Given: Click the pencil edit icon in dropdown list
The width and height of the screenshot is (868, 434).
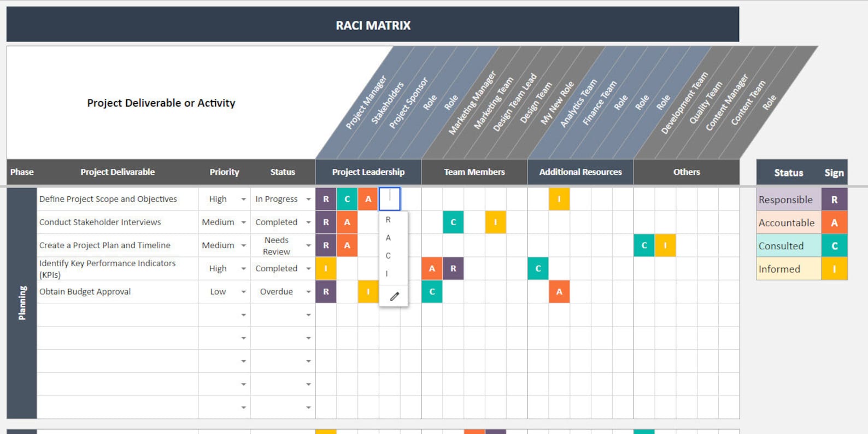Looking at the screenshot, I should (394, 297).
